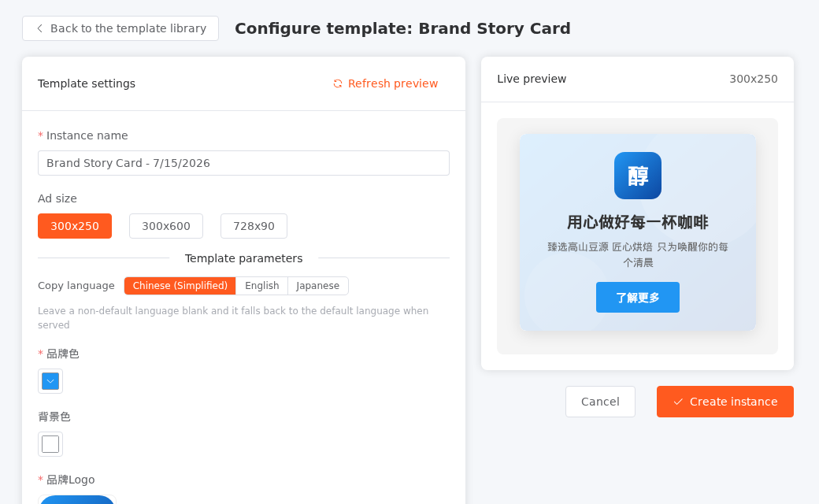This screenshot has height=504, width=819.
Task: Click Back to the template library
Action: point(120,28)
